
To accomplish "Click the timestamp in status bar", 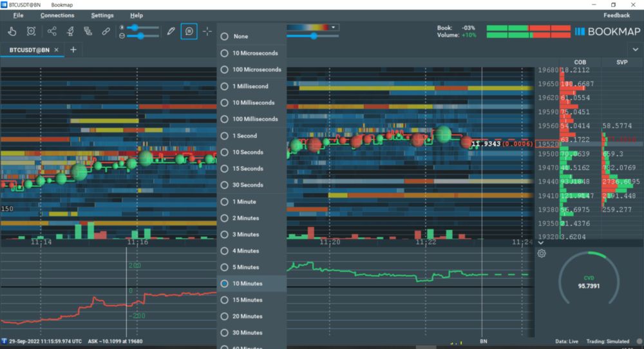I will pos(45,342).
